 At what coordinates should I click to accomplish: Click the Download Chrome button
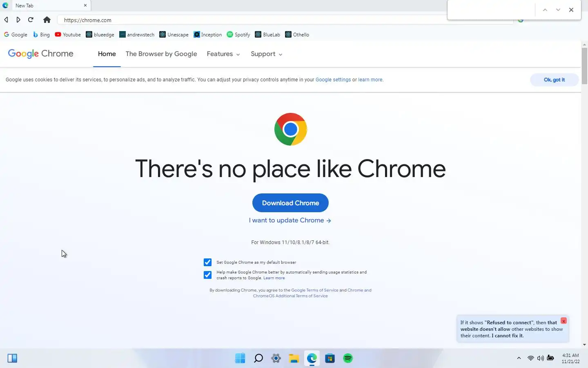[x=290, y=203]
